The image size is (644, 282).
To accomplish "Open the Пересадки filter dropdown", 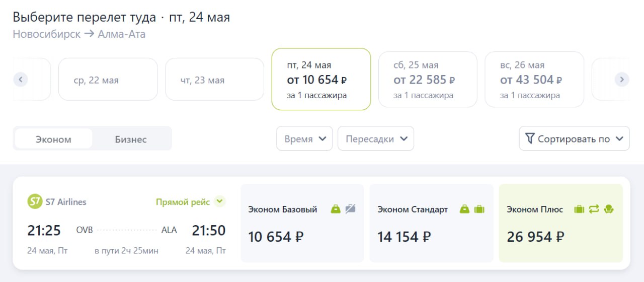I will coord(375,138).
